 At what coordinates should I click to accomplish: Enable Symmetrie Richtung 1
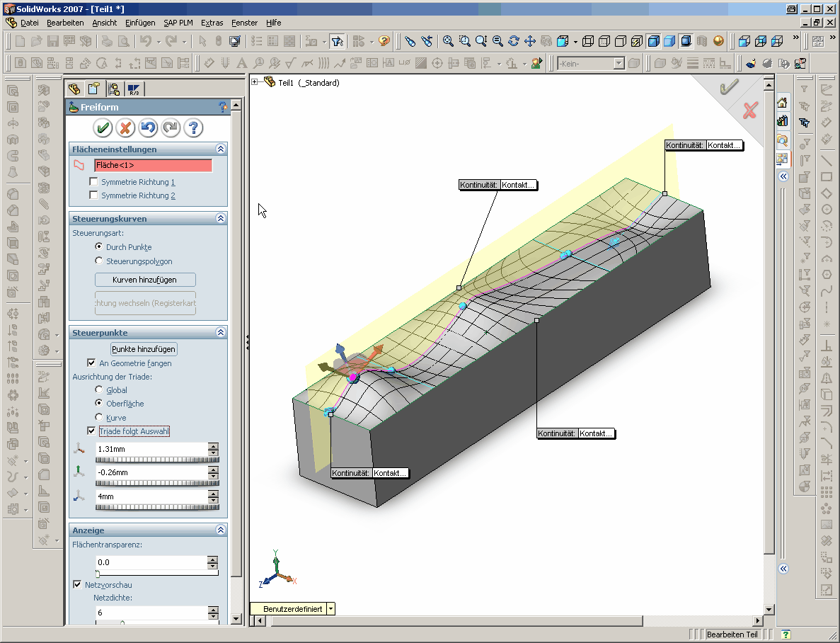(93, 181)
